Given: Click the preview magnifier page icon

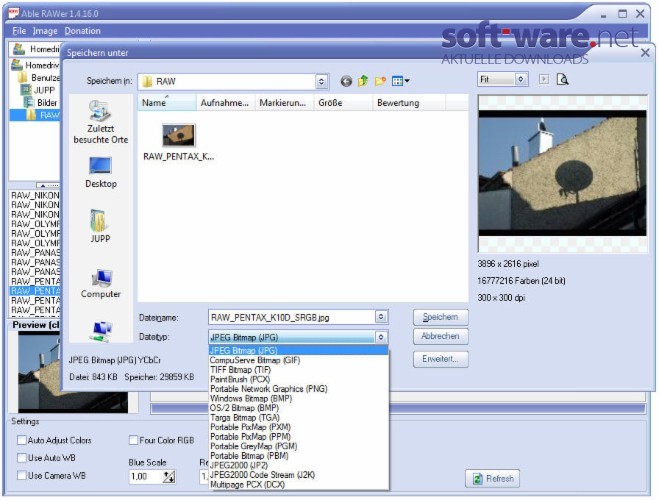Looking at the screenshot, I should (x=562, y=79).
